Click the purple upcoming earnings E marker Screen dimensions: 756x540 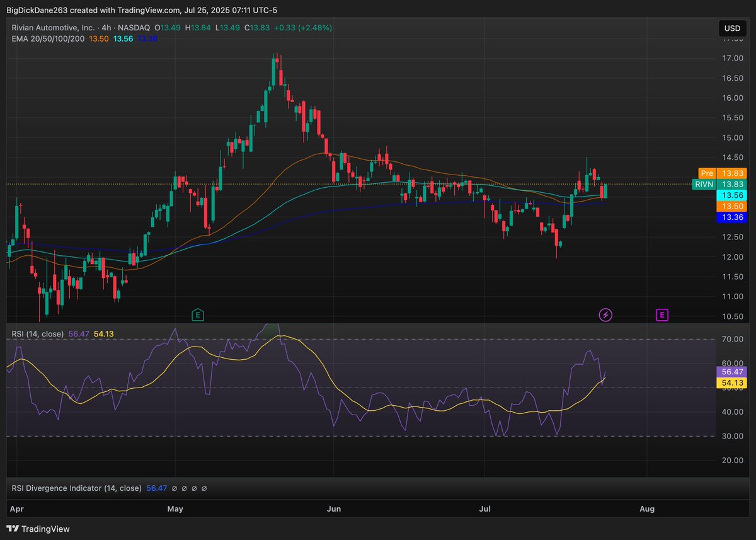click(x=661, y=314)
